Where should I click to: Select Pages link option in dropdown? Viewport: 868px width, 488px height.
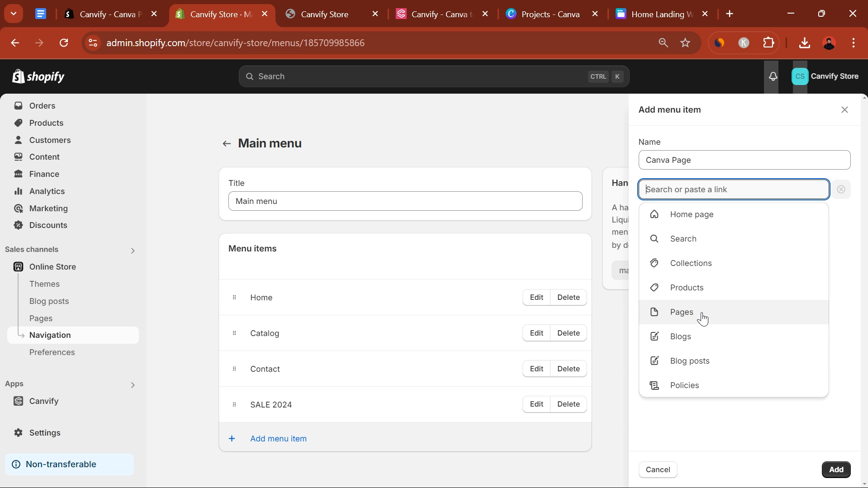(734, 312)
